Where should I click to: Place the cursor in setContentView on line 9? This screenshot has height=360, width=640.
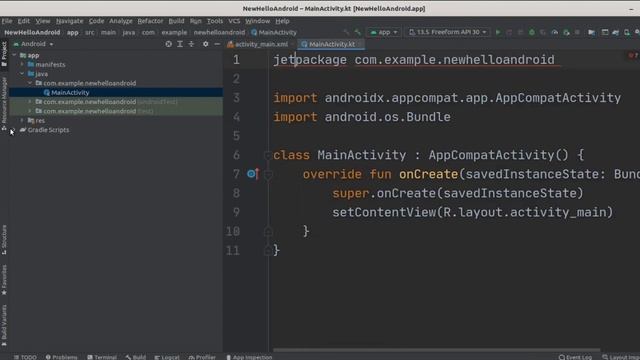pyautogui.click(x=384, y=212)
